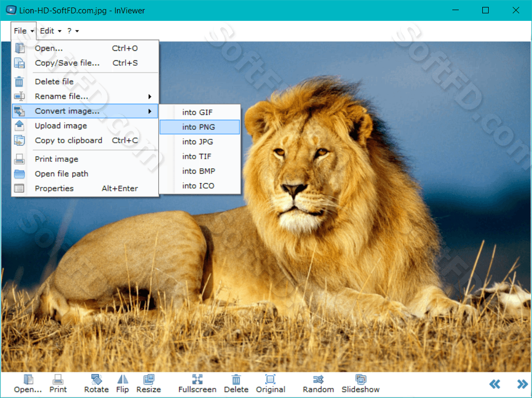Enter Fullscreen mode via toolbar icon
Screen dimensions: 532x398
197,379
